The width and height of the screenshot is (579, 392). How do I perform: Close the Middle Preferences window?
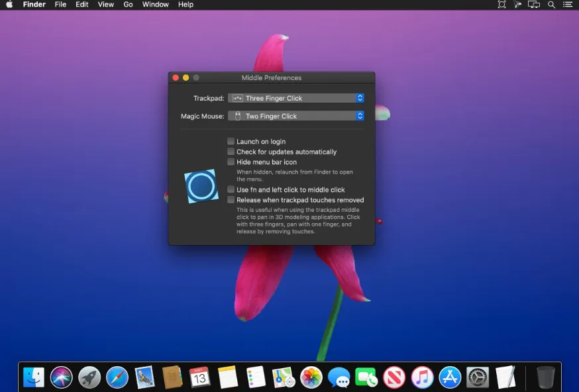(x=176, y=77)
